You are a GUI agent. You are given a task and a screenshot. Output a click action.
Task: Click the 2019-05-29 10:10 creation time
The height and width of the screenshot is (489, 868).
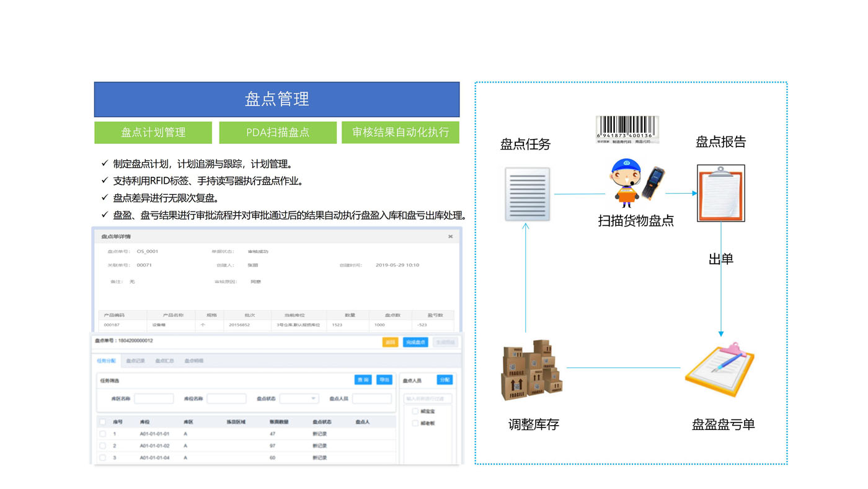click(397, 265)
